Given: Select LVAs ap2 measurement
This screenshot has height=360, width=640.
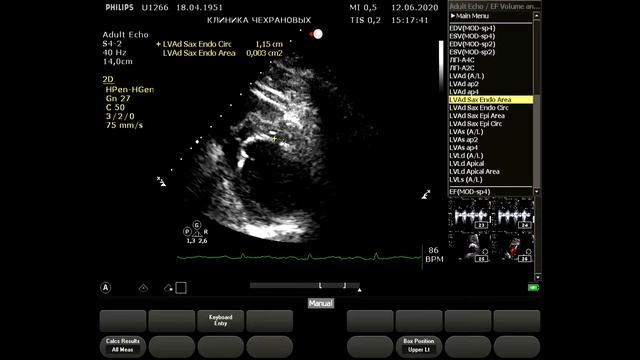Looking at the screenshot, I should pyautogui.click(x=464, y=140).
